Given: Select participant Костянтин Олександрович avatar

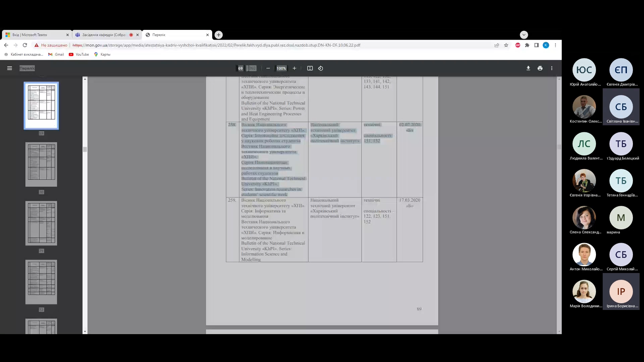Looking at the screenshot, I should [584, 107].
